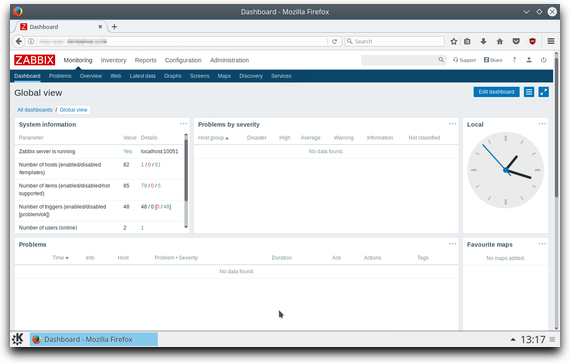570x363 pixels.
Task: Open Zabbix Share link
Action: tap(493, 60)
